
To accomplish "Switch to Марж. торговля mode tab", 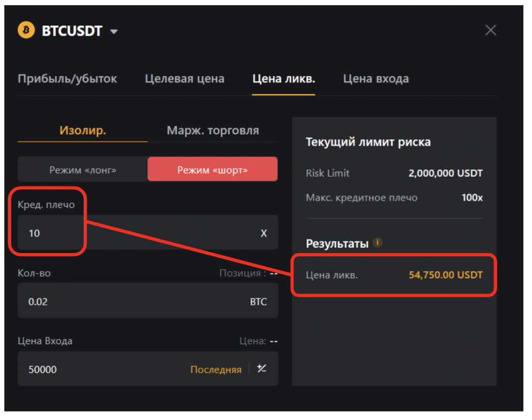I will pyautogui.click(x=212, y=130).
